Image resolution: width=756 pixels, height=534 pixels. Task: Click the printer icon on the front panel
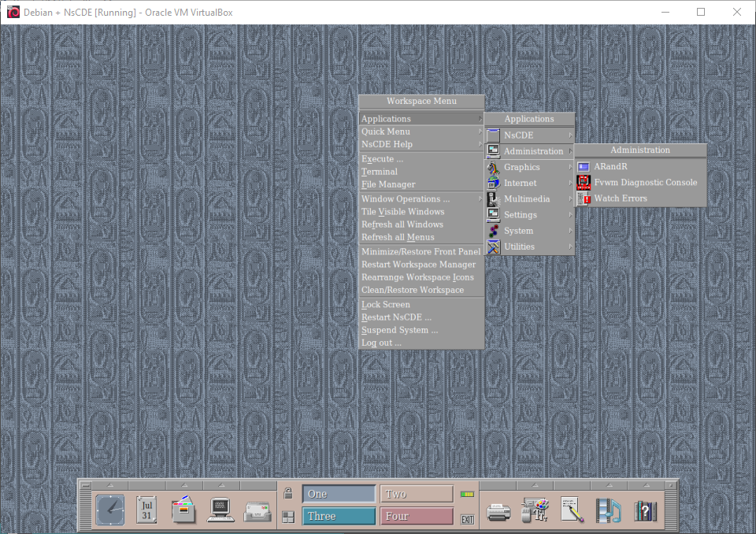[498, 512]
